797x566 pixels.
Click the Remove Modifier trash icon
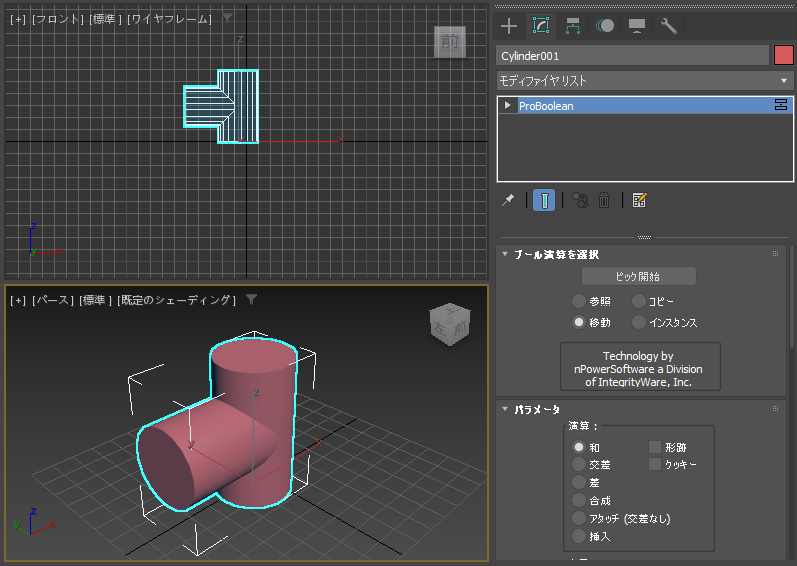click(x=604, y=200)
